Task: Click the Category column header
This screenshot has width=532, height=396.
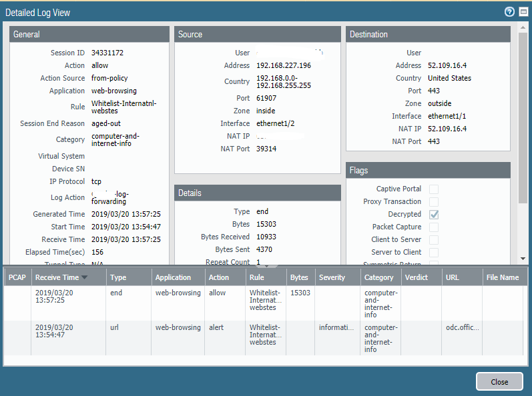Action: pyautogui.click(x=378, y=277)
